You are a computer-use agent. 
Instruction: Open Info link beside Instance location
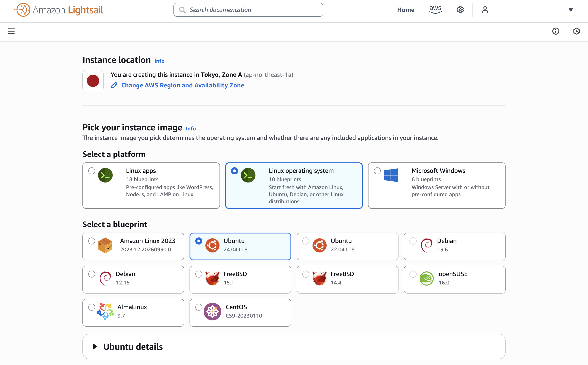(x=159, y=61)
